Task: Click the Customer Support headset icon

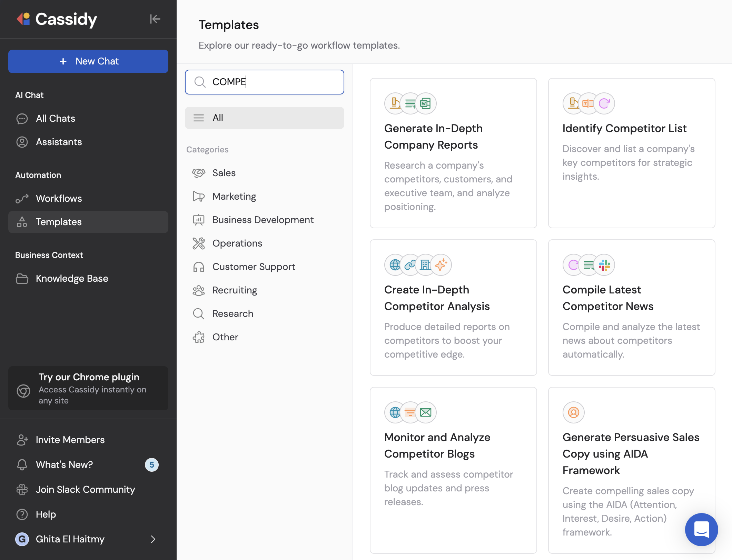Action: click(x=199, y=267)
